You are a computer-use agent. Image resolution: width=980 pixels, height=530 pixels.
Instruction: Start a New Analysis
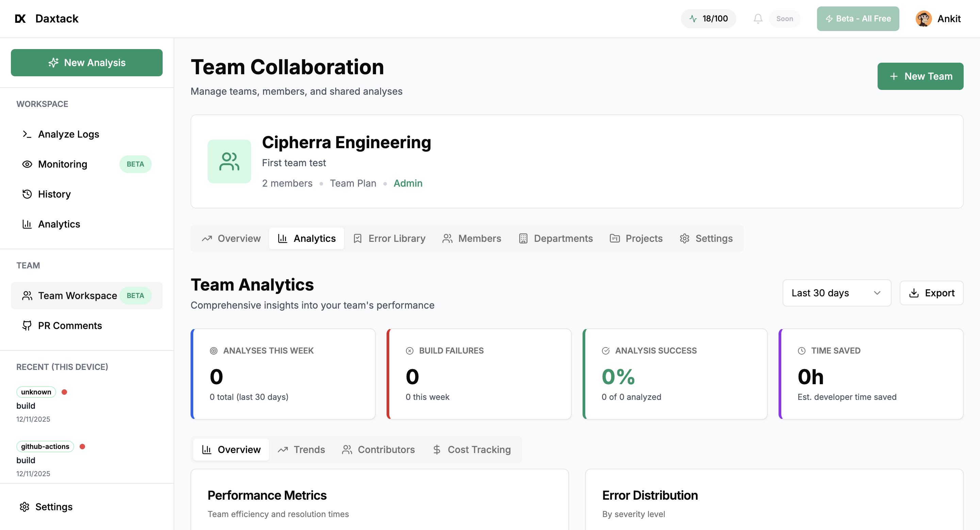pyautogui.click(x=87, y=62)
